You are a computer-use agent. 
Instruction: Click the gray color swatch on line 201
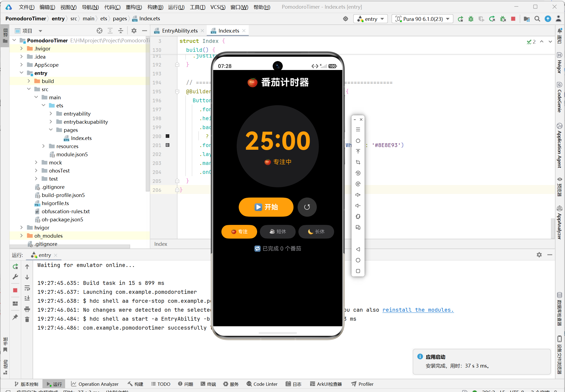pos(168,145)
